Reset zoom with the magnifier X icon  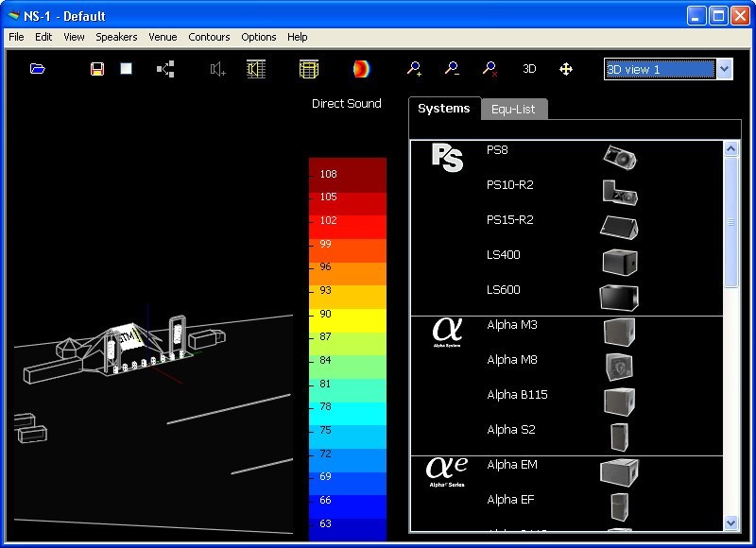click(x=490, y=68)
